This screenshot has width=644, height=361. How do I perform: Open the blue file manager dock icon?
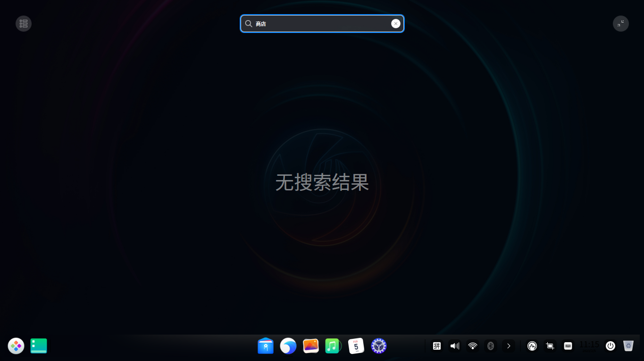coord(266,346)
